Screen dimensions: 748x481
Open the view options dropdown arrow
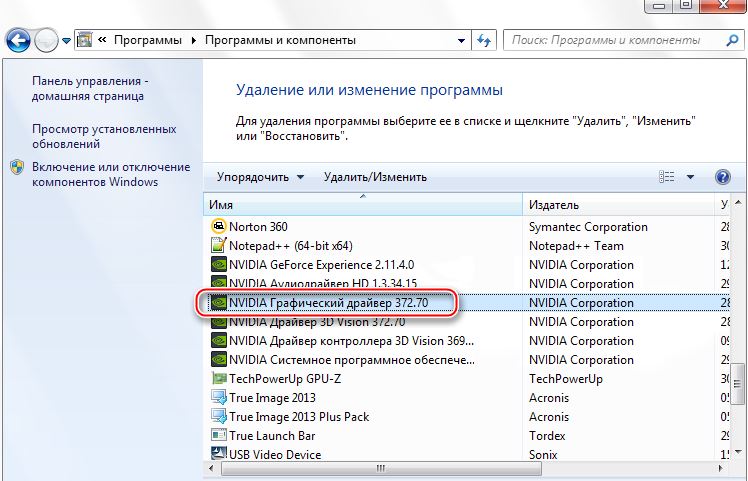690,177
